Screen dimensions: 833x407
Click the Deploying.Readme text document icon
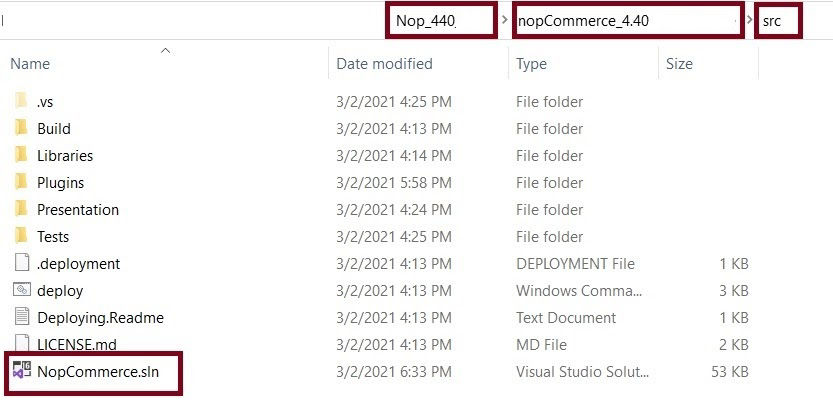pyautogui.click(x=21, y=317)
